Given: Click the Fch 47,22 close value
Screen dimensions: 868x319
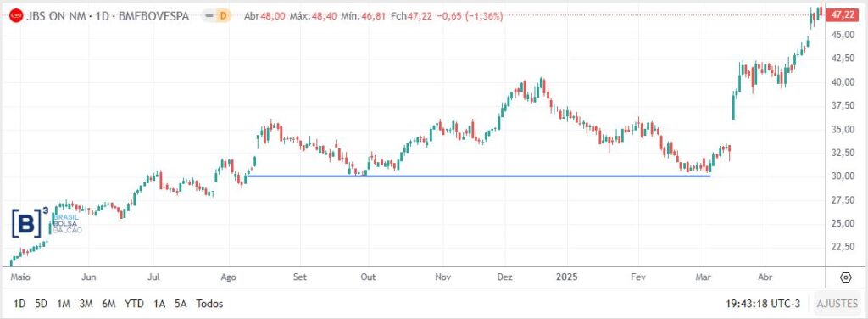Looking at the screenshot, I should [412, 16].
